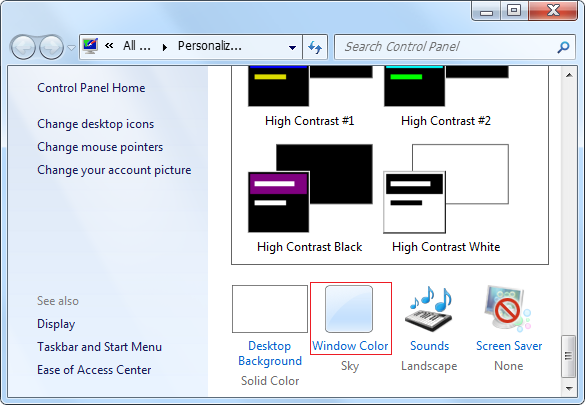Click the Personalization icon in address bar

90,46
